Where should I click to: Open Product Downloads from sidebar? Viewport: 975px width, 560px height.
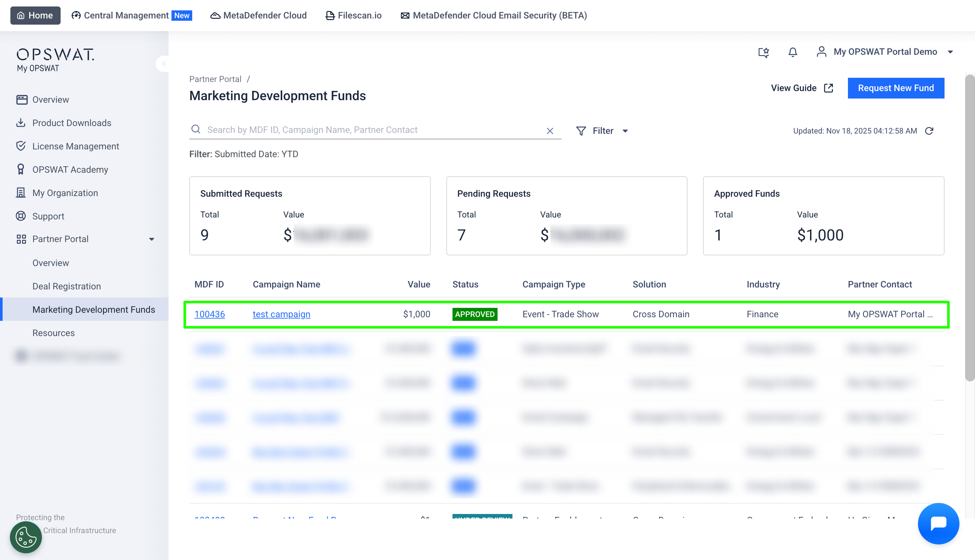pyautogui.click(x=72, y=123)
